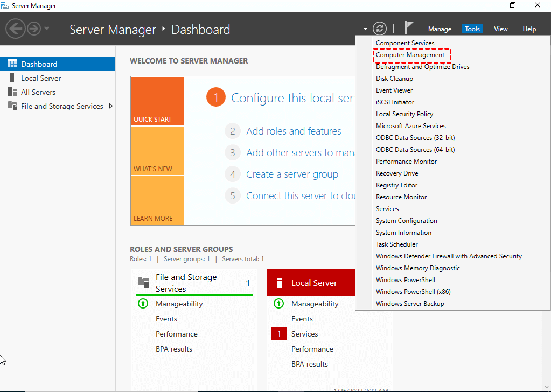Click the Add roles and features link
The image size is (551, 392).
[294, 131]
